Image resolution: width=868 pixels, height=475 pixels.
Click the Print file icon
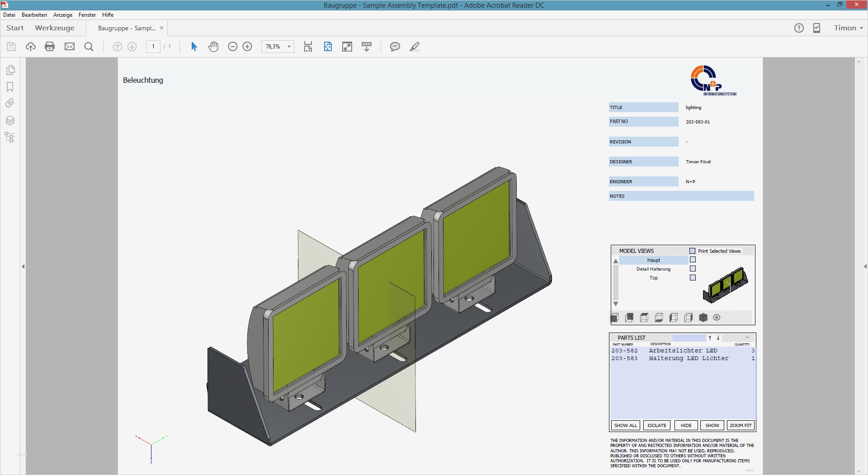(x=50, y=47)
